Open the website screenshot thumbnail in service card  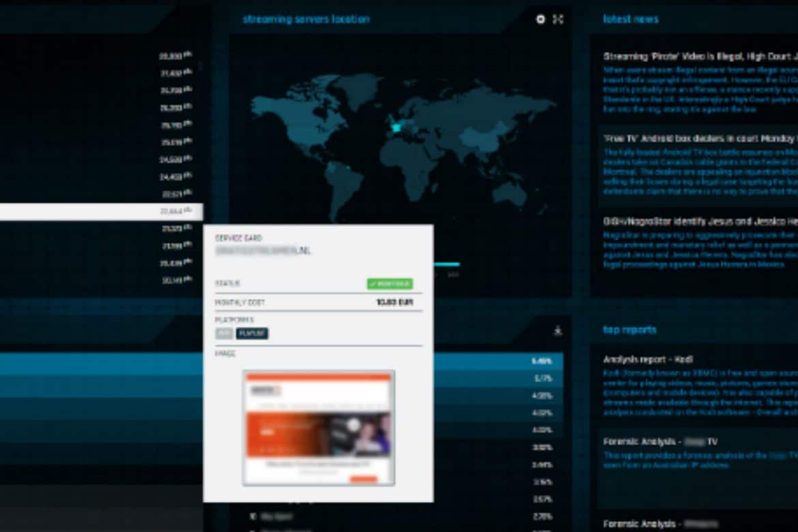coord(319,428)
